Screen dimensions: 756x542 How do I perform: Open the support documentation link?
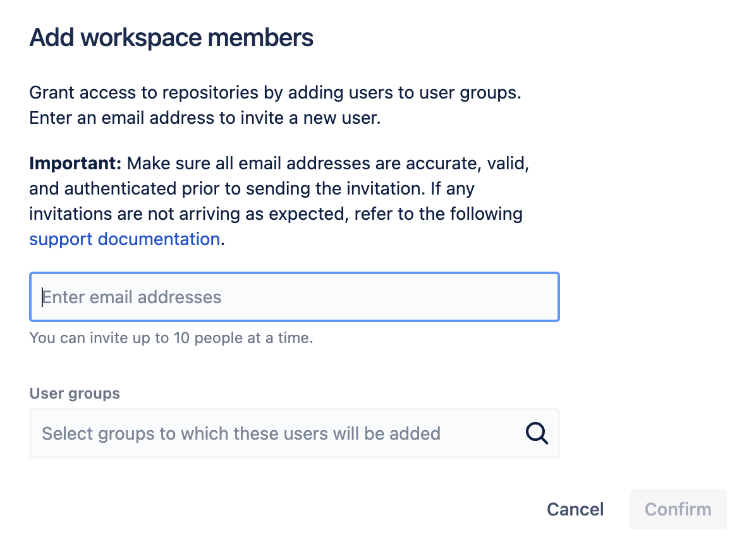125,239
